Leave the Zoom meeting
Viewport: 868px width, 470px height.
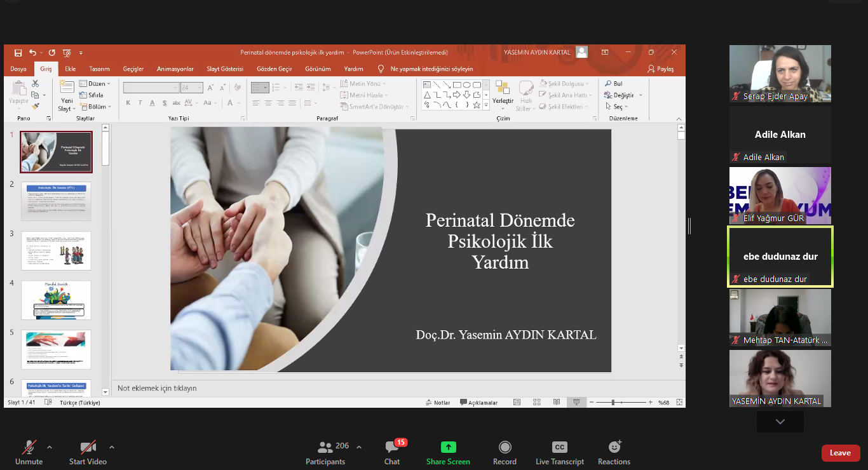(x=840, y=453)
